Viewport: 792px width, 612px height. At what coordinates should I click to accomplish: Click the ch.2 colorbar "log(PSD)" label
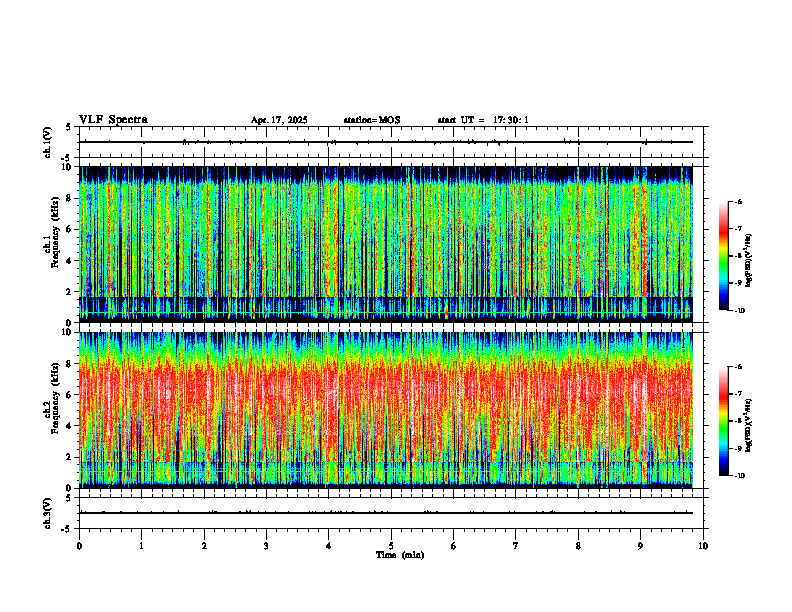tap(748, 425)
